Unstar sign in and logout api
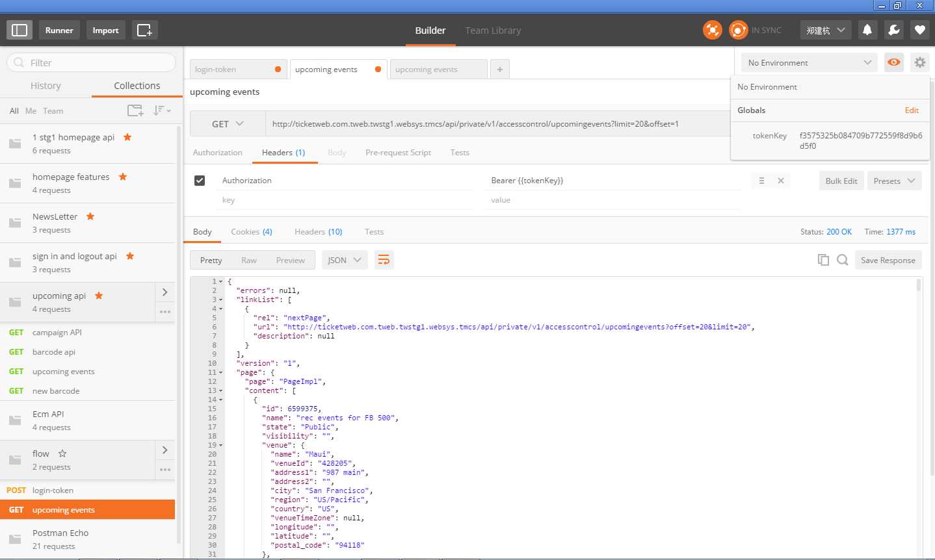Image resolution: width=935 pixels, height=560 pixels. pos(130,256)
